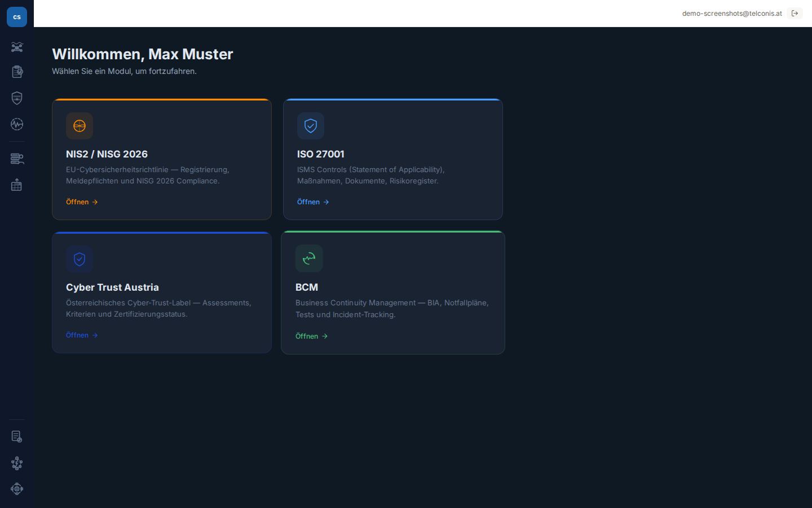Click the 'NIS2 / NISG 2026' card title
The height and width of the screenshot is (508, 812).
[107, 154]
